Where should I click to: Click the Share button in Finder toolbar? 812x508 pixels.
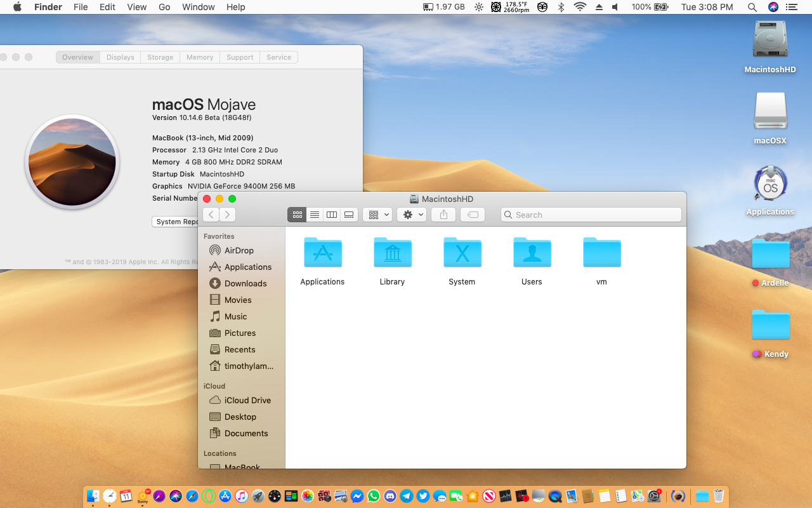(x=443, y=215)
